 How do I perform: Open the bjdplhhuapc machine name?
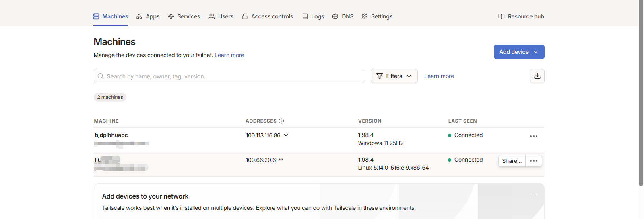(111, 135)
